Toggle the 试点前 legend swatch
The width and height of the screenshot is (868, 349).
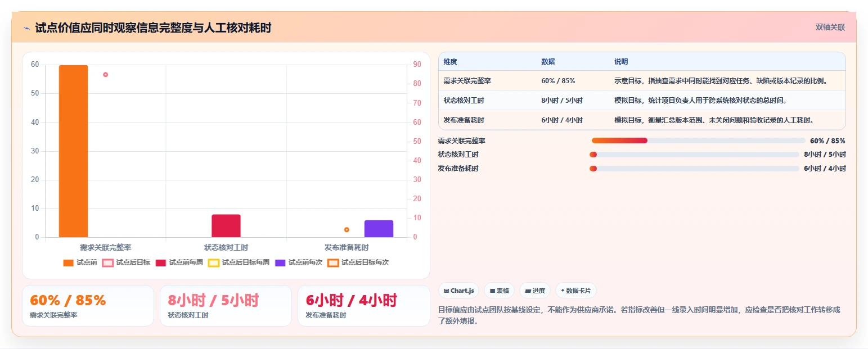pyautogui.click(x=69, y=262)
